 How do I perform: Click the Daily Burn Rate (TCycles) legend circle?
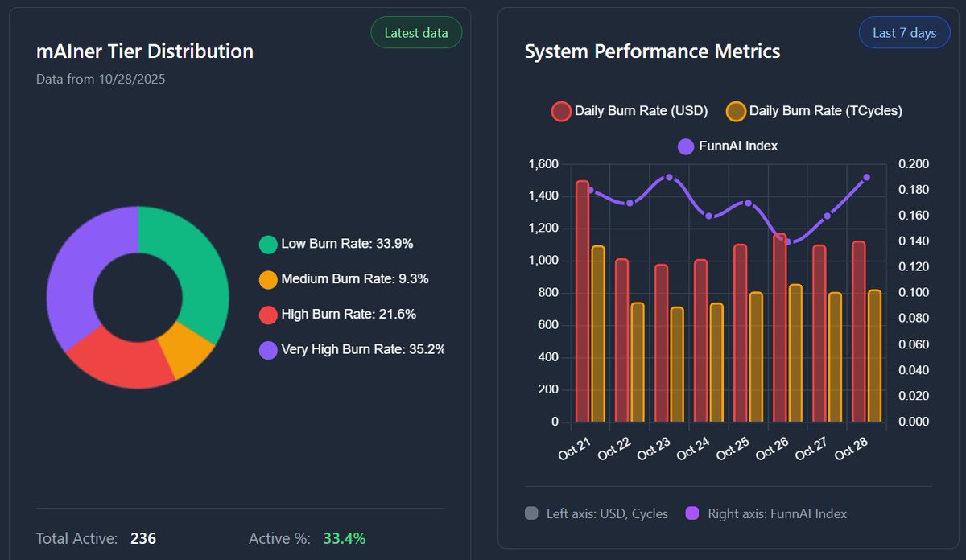coord(737,110)
